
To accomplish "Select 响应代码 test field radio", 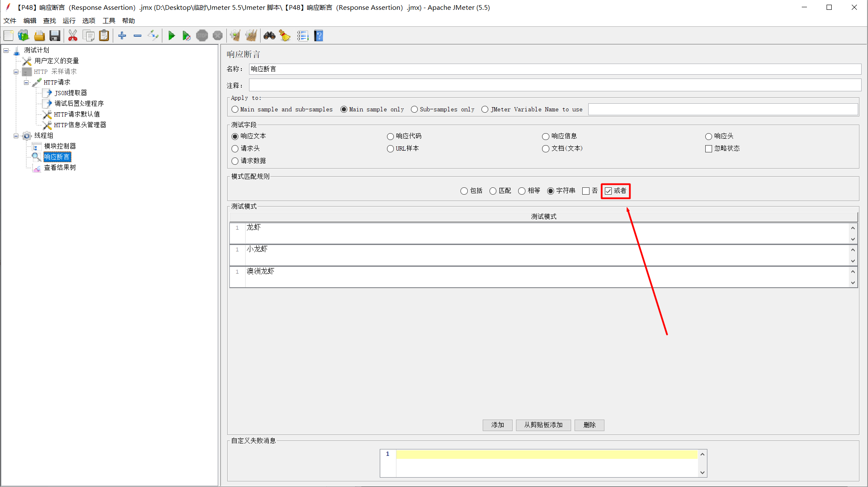I will coord(390,137).
